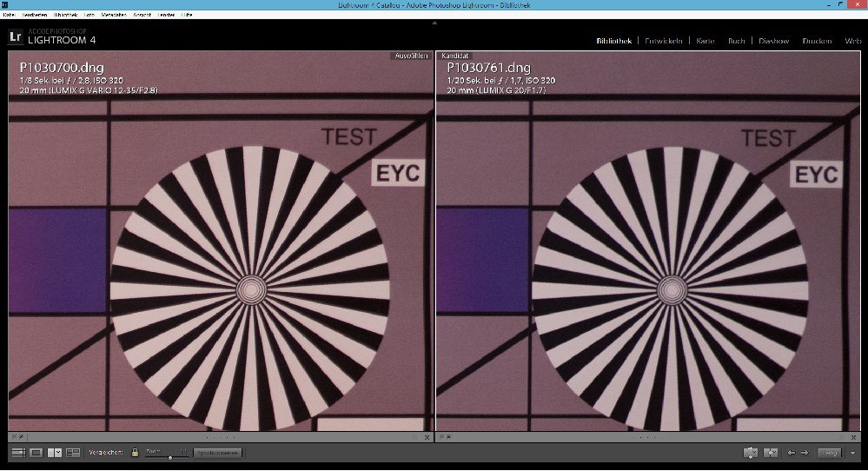Viewport: 868px width, 471px height.
Task: Open the Foto menu
Action: 89,15
